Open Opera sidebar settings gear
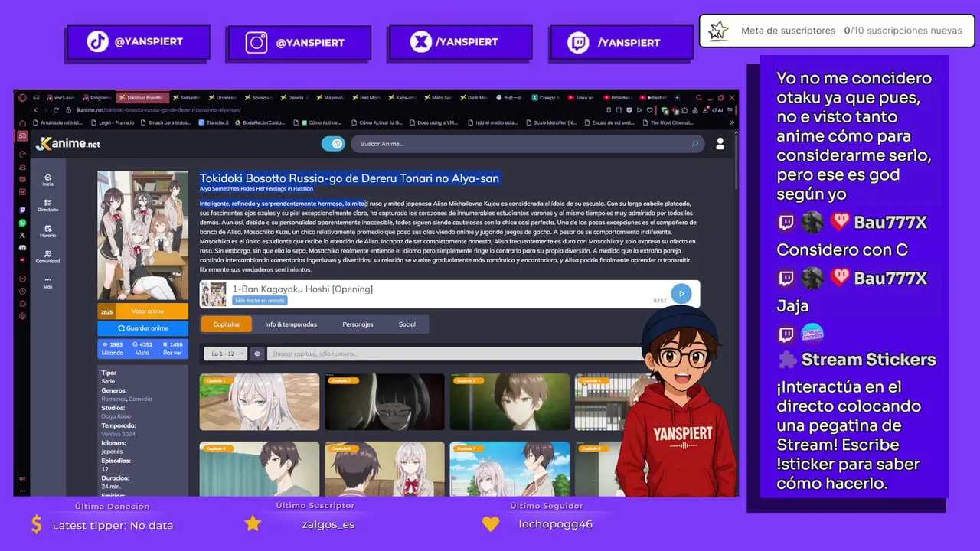The image size is (980, 551). pos(22,316)
